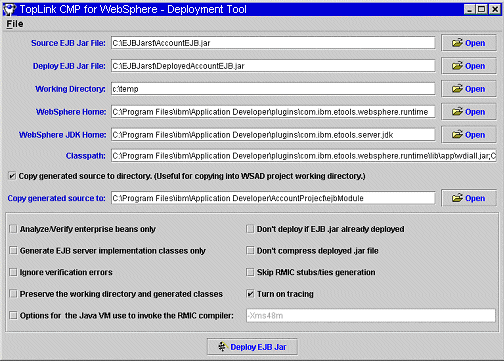Focus the Source EJB Jar File field
504x361 pixels.
click(273, 43)
